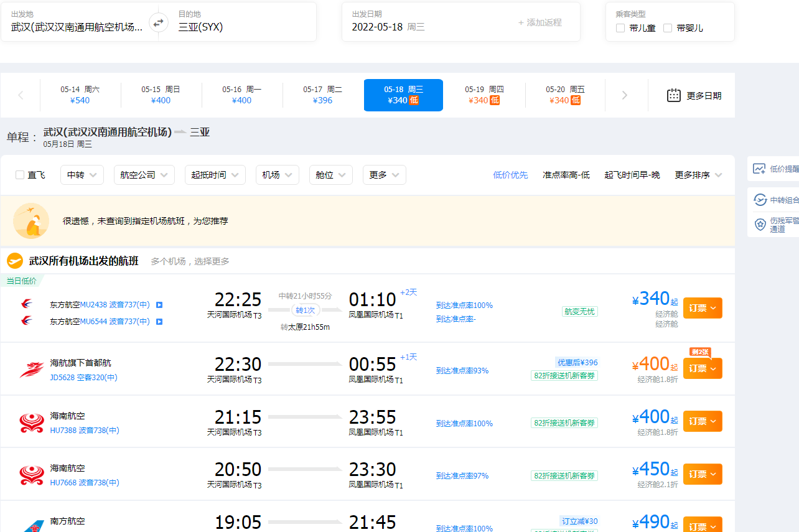The width and height of the screenshot is (799, 532).
Task: Open the 伤残军警通道 shield icon
Action: [760, 224]
